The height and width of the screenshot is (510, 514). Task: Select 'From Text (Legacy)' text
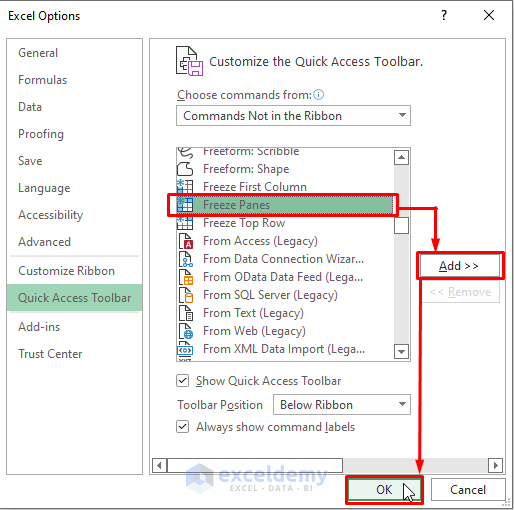[253, 313]
